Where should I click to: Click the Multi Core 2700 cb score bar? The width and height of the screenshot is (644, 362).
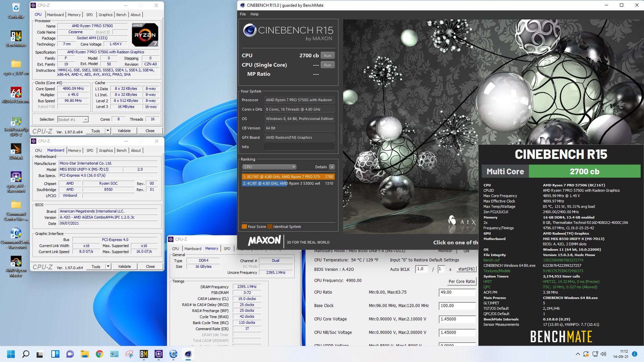point(561,171)
